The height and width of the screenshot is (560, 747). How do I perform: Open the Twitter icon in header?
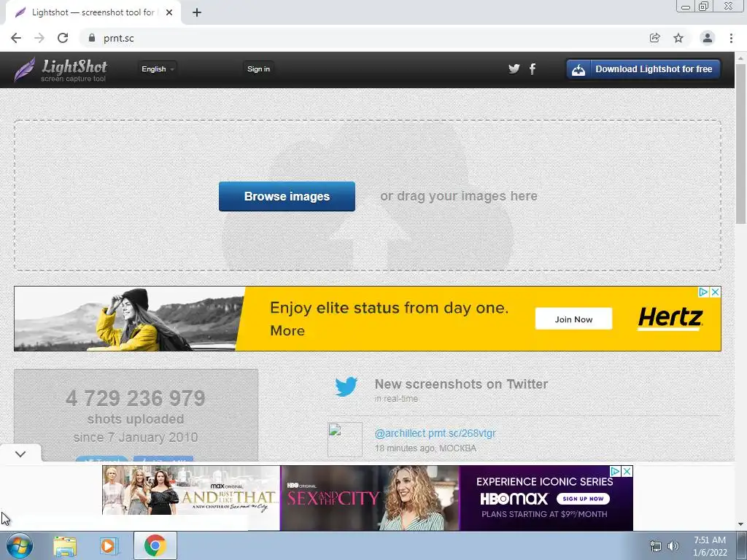514,69
